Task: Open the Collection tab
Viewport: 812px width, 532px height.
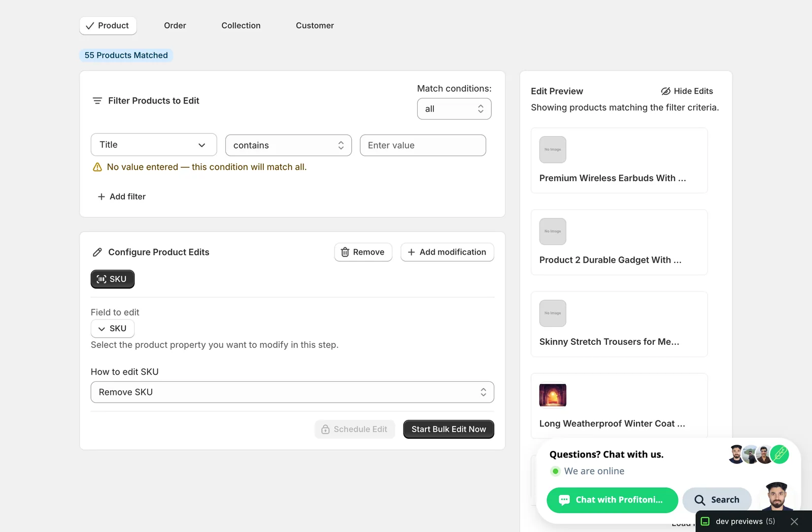Action: (x=241, y=26)
